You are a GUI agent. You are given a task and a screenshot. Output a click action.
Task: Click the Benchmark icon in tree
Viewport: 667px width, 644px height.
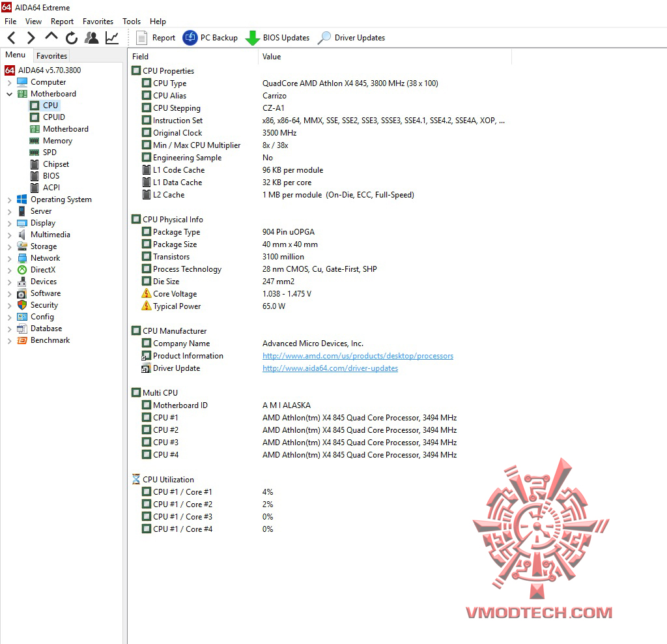click(x=22, y=340)
